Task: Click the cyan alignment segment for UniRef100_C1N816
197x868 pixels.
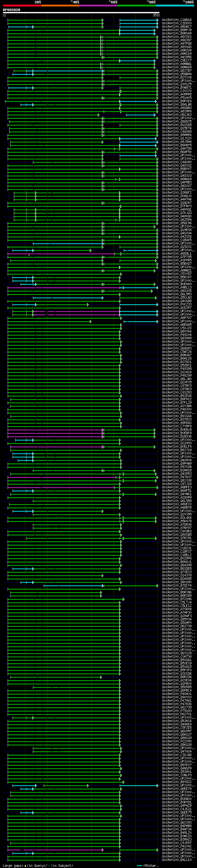Action: click(x=139, y=20)
